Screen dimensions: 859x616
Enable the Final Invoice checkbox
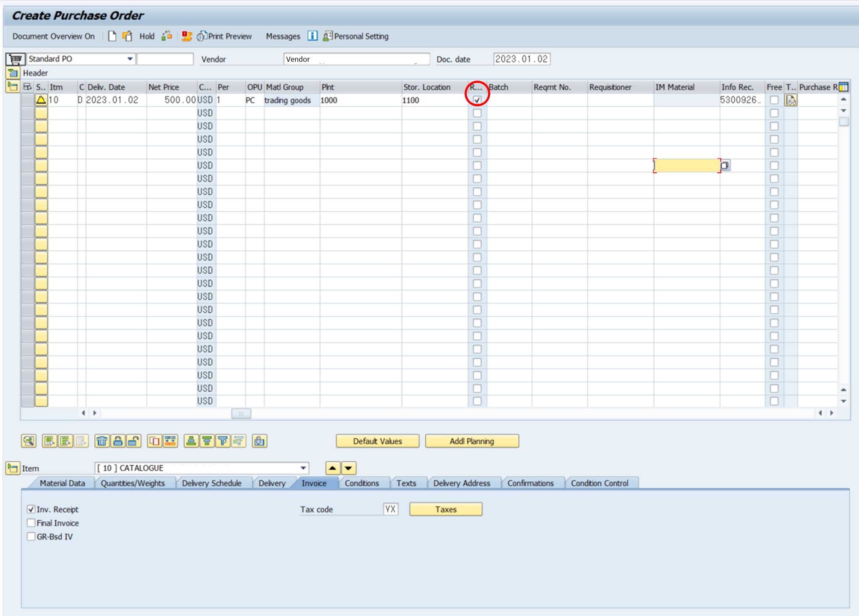31,523
